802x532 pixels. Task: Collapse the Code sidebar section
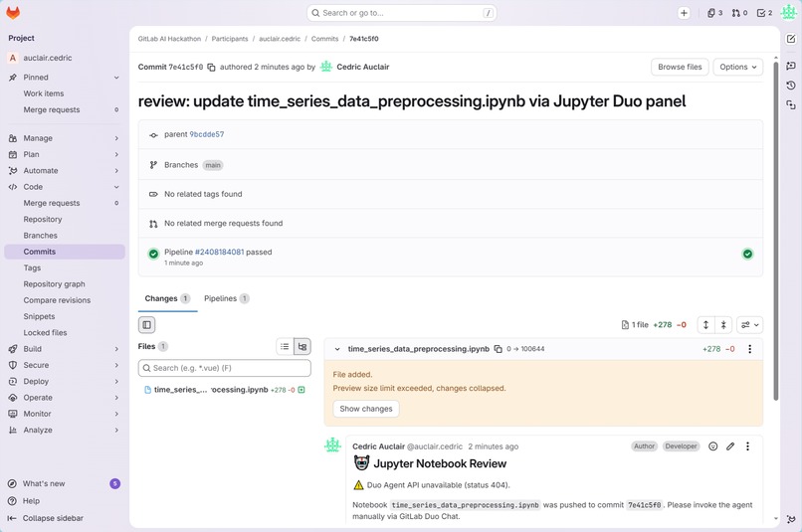click(116, 187)
